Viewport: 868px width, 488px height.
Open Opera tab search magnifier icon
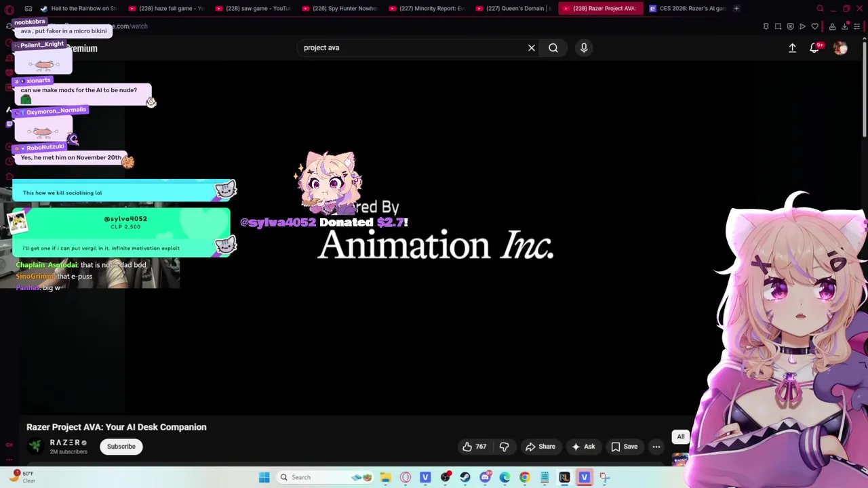(x=820, y=8)
